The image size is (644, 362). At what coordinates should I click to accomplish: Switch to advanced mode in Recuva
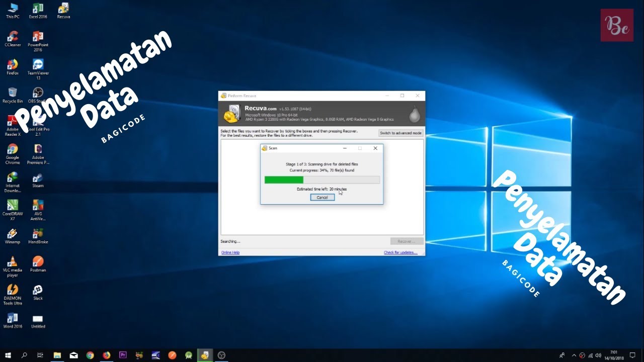pyautogui.click(x=400, y=133)
